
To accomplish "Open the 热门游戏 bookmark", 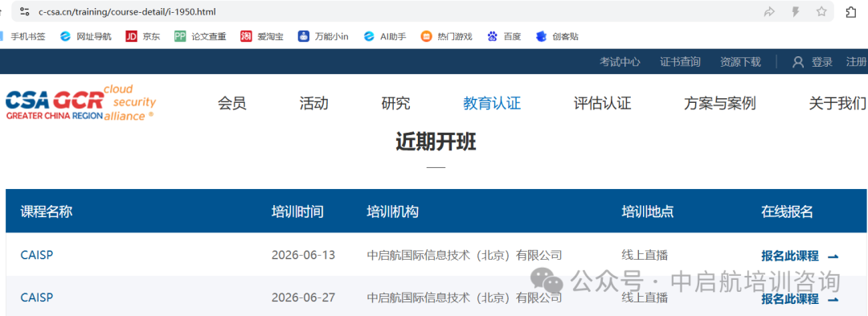I will click(446, 36).
